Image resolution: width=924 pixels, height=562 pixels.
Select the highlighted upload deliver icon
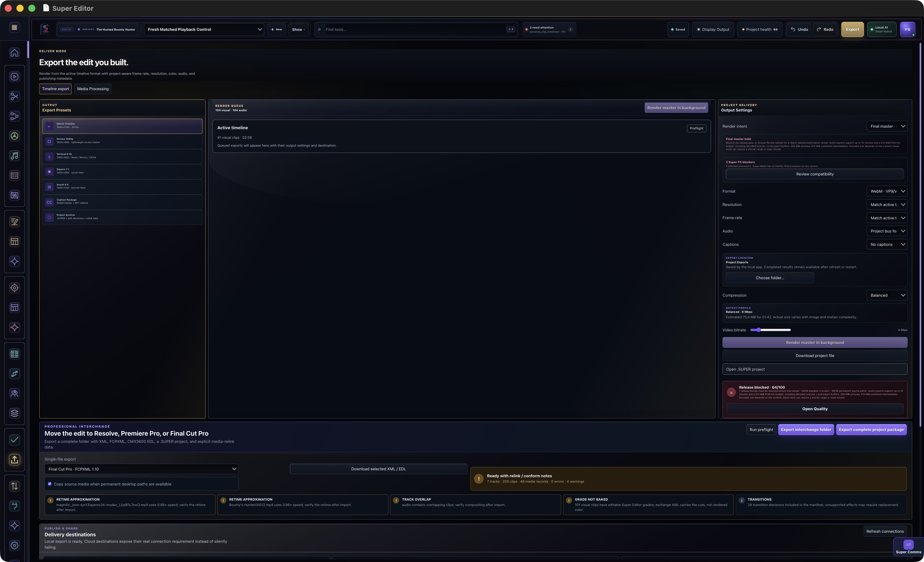(14, 460)
